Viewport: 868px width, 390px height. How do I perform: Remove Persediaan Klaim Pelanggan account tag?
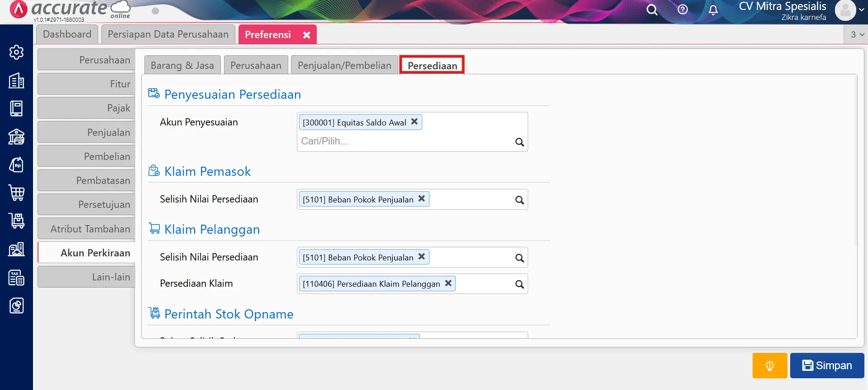(x=448, y=283)
